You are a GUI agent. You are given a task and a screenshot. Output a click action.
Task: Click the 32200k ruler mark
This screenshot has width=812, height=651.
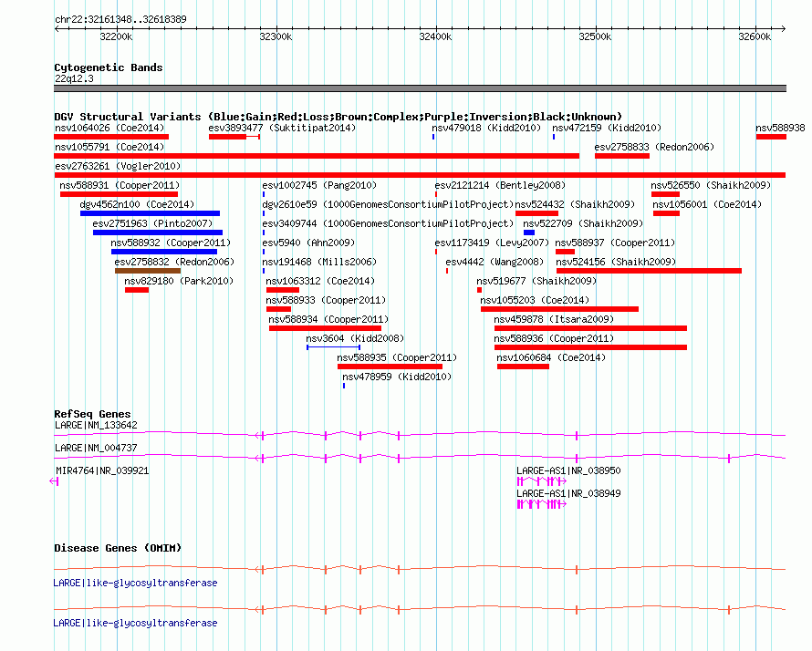coord(116,36)
